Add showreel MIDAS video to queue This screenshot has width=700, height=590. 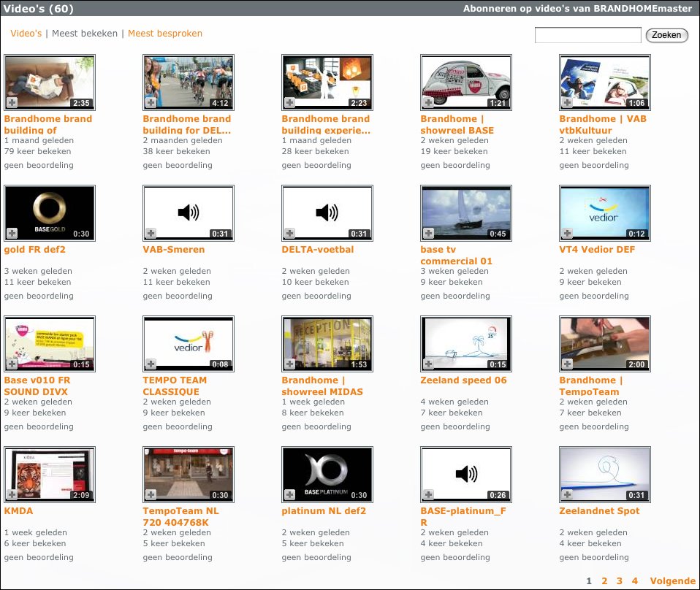point(290,364)
